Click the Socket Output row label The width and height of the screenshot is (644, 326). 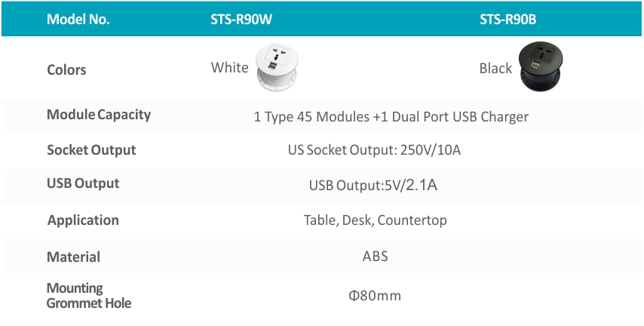pyautogui.click(x=91, y=150)
